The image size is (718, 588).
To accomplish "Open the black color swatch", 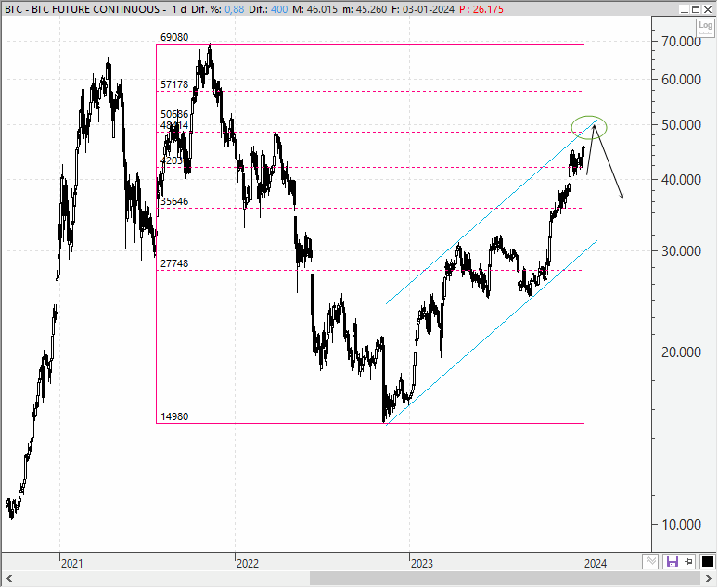I will pos(707,561).
